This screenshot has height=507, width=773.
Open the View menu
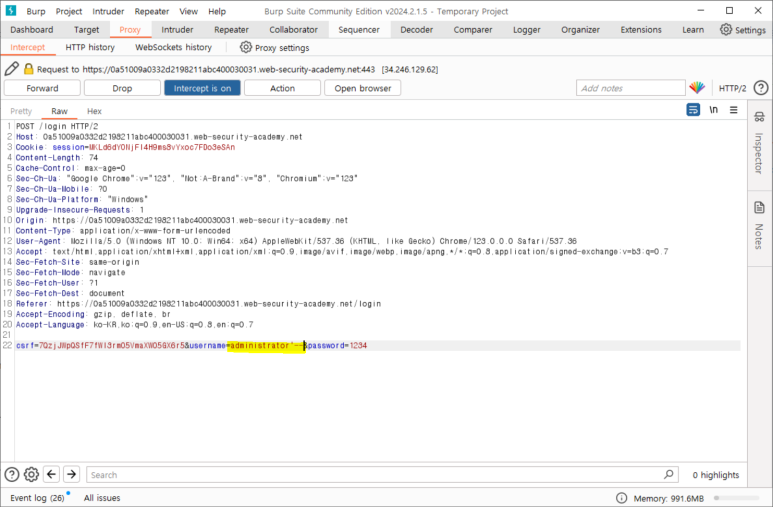tap(188, 11)
